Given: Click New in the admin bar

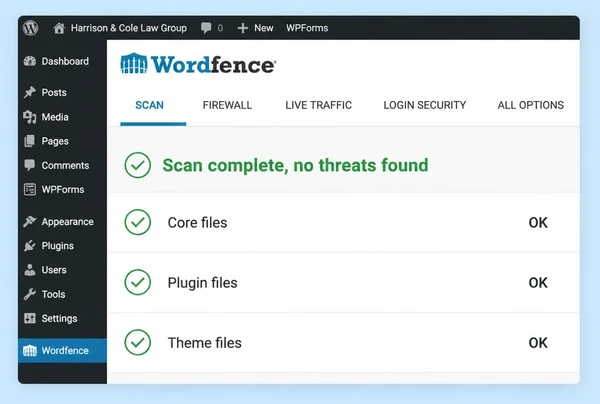Looking at the screenshot, I should (x=264, y=28).
